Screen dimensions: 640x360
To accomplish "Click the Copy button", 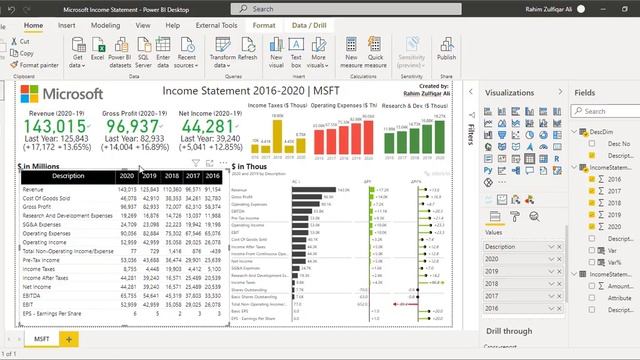I will 22,53.
